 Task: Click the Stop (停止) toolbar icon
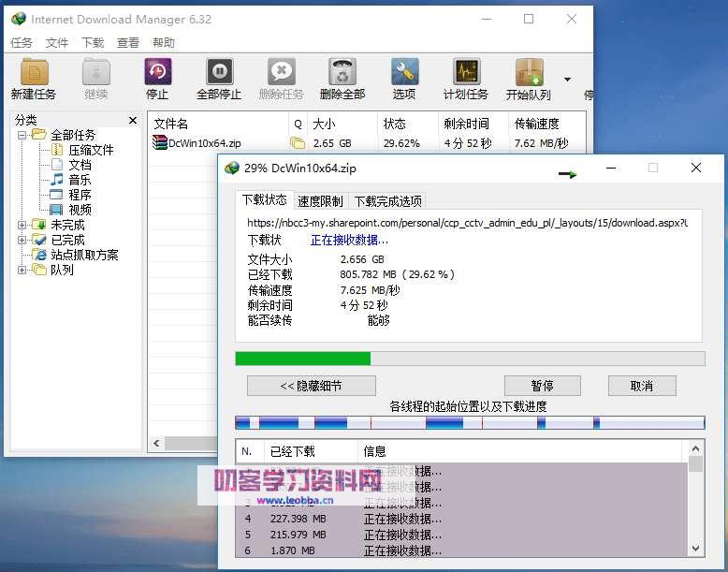click(158, 72)
